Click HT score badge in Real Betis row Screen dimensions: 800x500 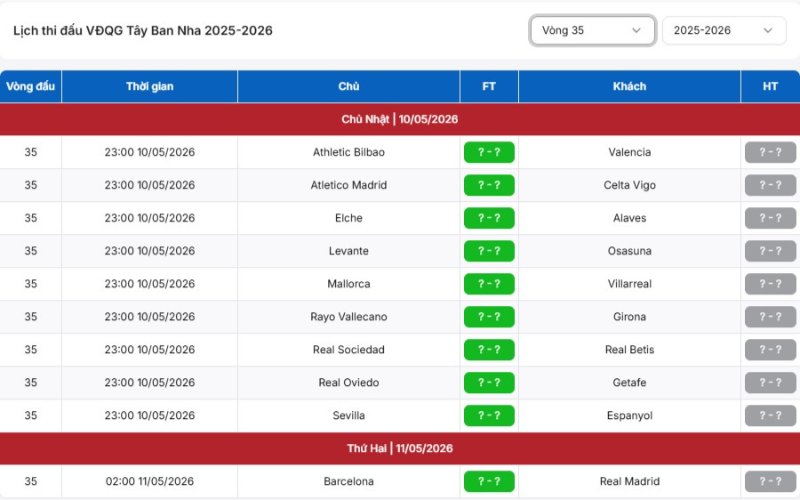770,349
